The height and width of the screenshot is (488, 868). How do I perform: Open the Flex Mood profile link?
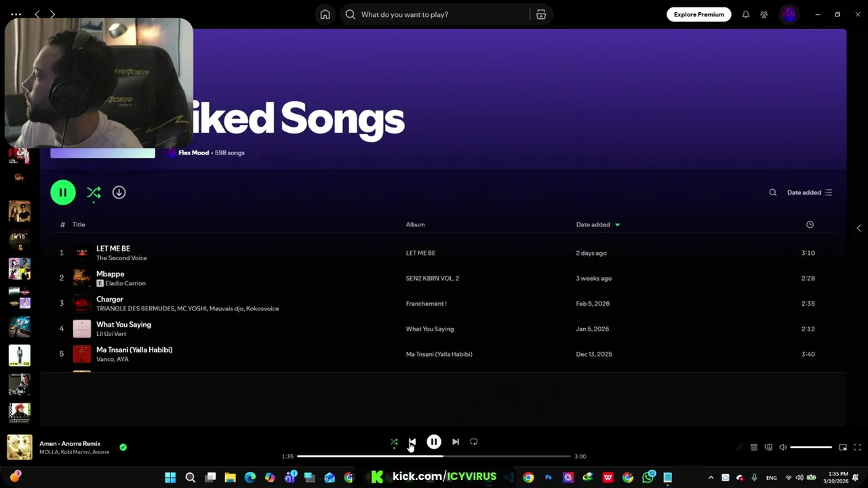tap(193, 153)
